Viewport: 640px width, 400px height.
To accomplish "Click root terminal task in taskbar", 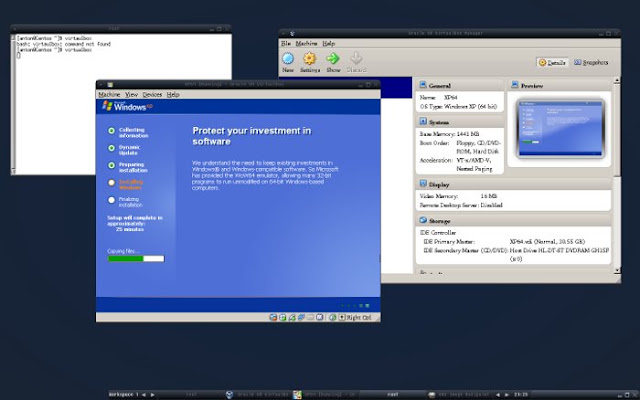I will 393,395.
